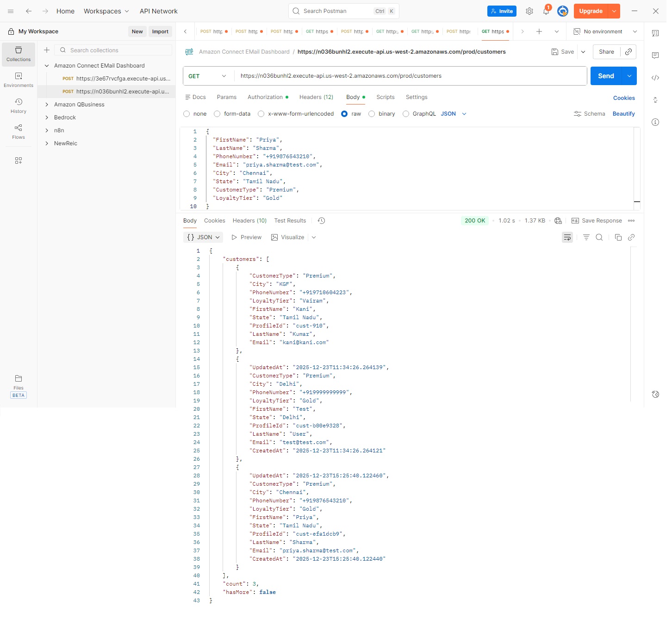Open the GET method dropdown
Image resolution: width=672 pixels, height=618 pixels.
[208, 76]
